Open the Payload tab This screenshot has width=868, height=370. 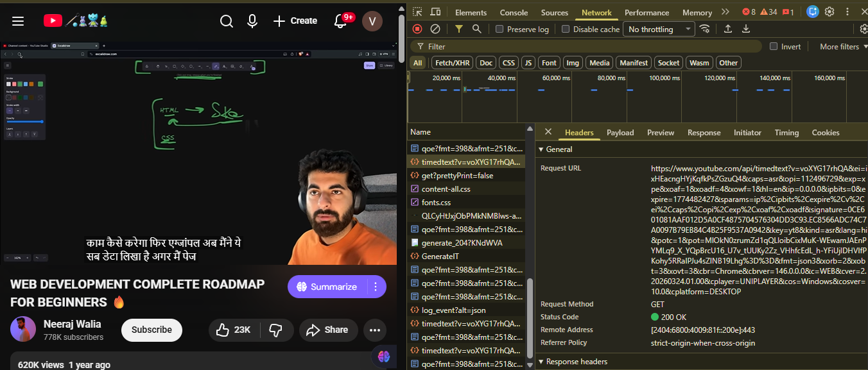[620, 133]
